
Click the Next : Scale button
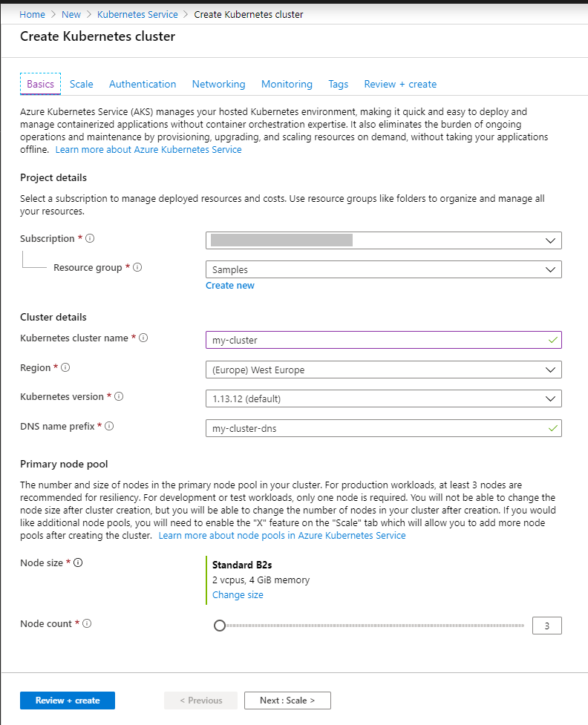click(x=287, y=701)
